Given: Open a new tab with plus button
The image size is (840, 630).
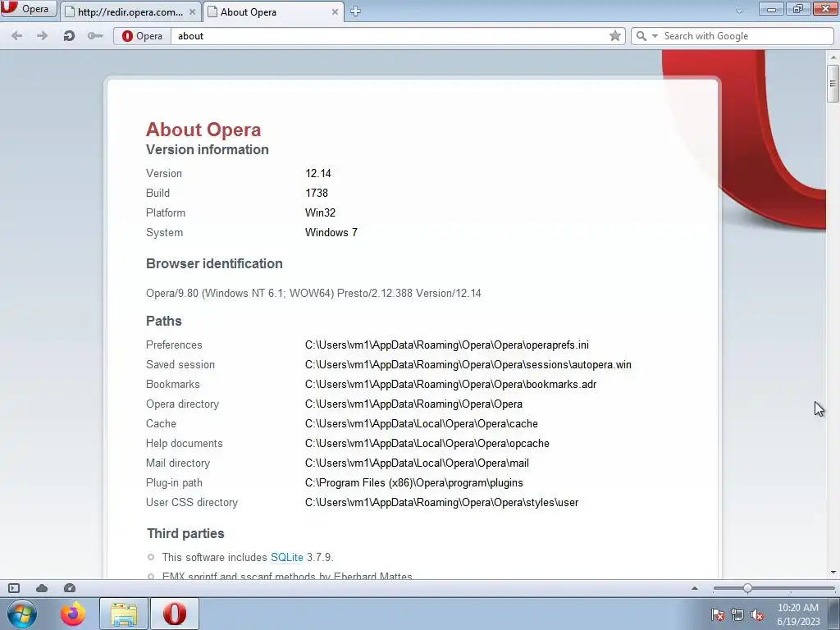Looking at the screenshot, I should [x=355, y=11].
